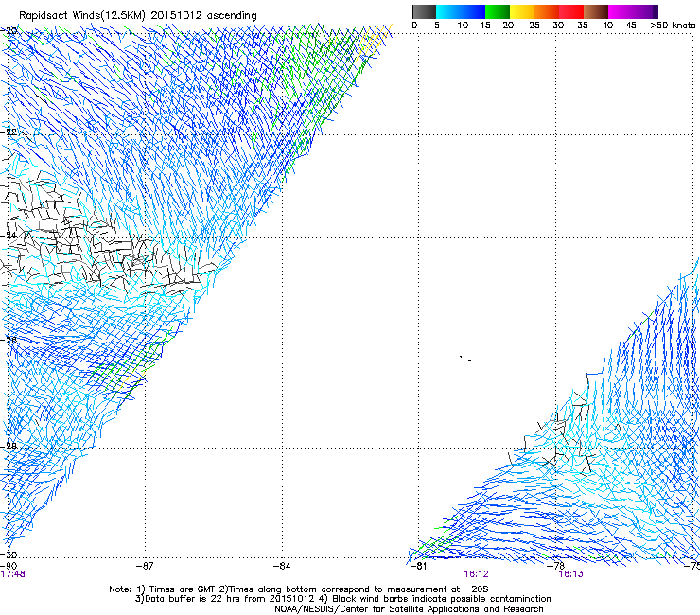The height and width of the screenshot is (615, 700).
Task: Click the '-30' latitude axis label
Action: pyautogui.click(x=9, y=554)
